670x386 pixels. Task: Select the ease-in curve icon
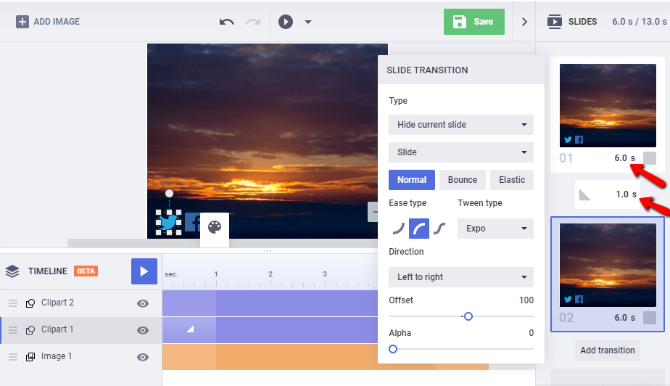[398, 228]
